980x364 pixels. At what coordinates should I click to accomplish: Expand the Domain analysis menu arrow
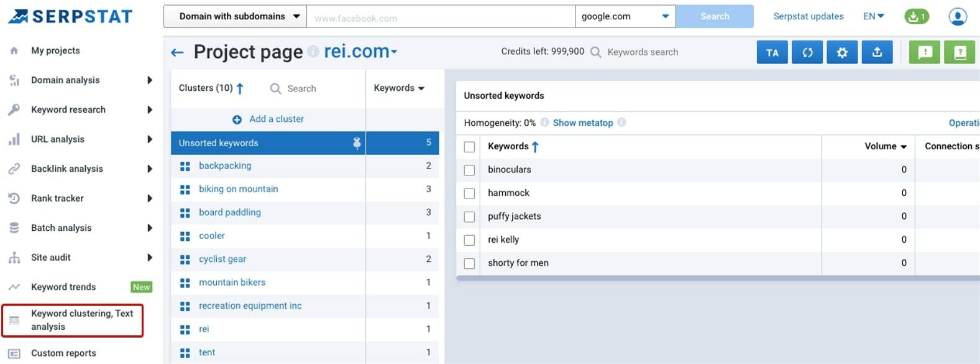pyautogui.click(x=150, y=80)
